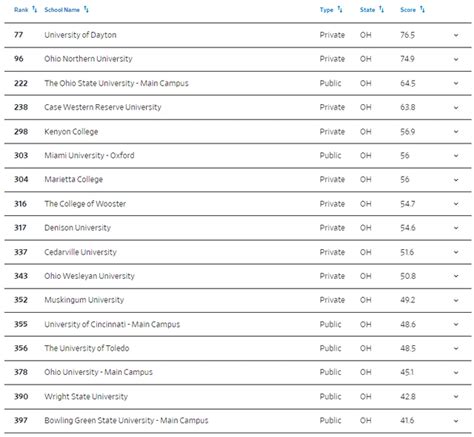Select Muskingum University name

84,300
